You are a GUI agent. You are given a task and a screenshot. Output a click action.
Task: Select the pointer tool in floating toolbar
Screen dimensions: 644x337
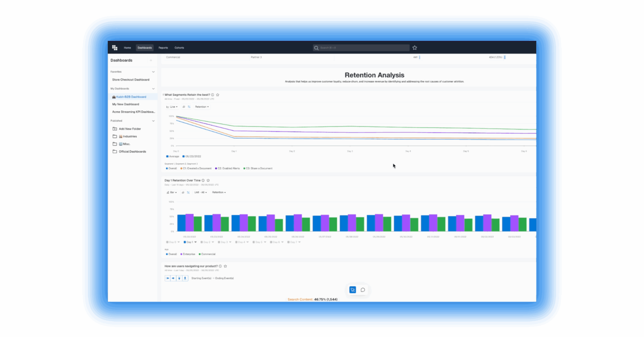tap(353, 290)
